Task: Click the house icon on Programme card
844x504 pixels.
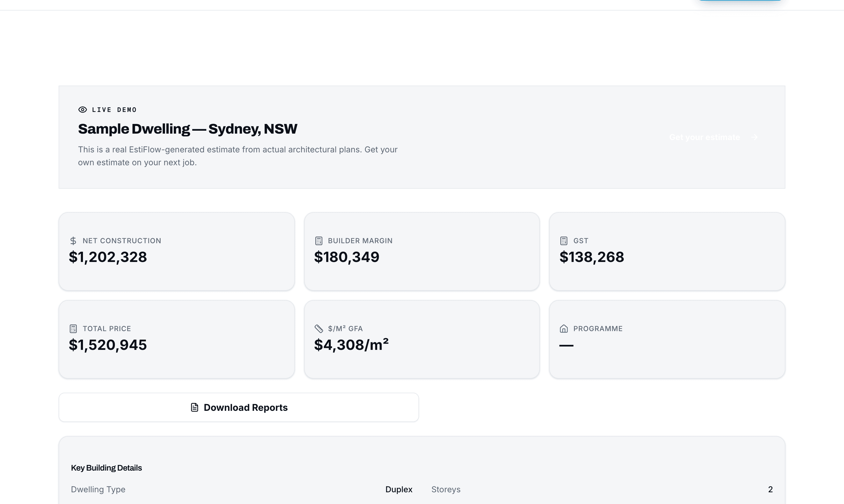Action: point(564,329)
